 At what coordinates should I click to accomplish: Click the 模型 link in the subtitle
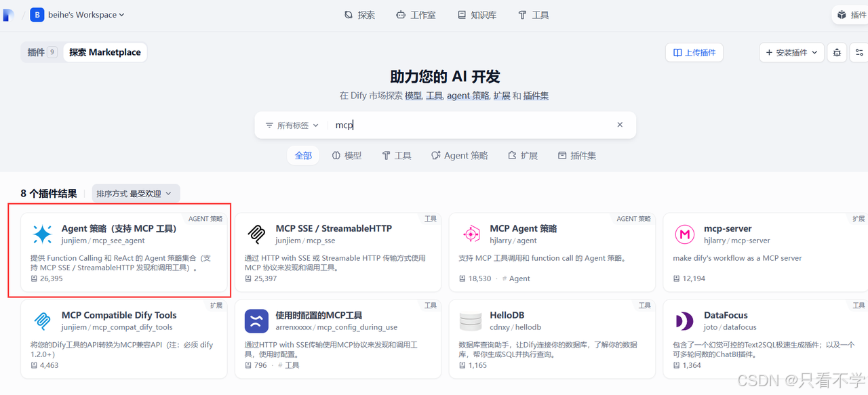pyautogui.click(x=413, y=96)
